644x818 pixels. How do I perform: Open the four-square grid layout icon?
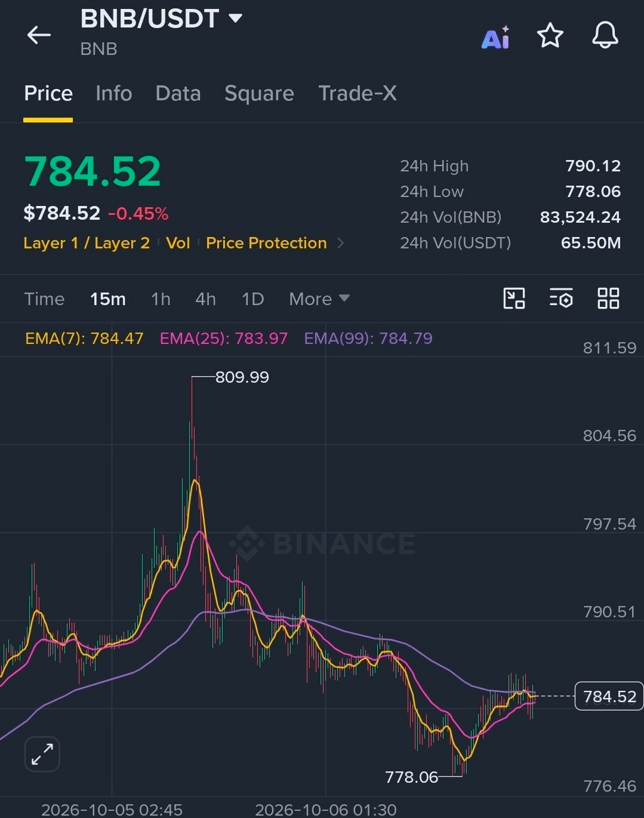click(x=608, y=298)
